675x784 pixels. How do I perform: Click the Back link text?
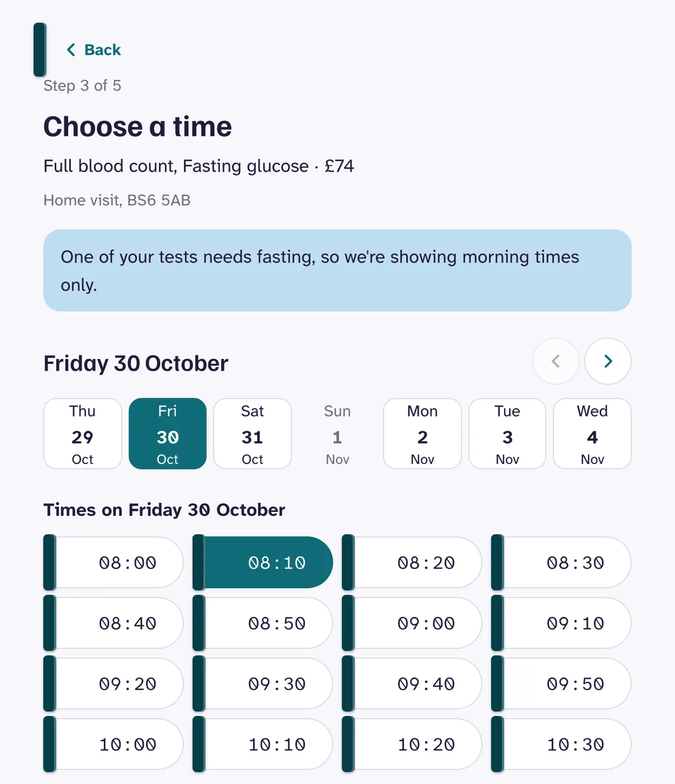pyautogui.click(x=102, y=50)
